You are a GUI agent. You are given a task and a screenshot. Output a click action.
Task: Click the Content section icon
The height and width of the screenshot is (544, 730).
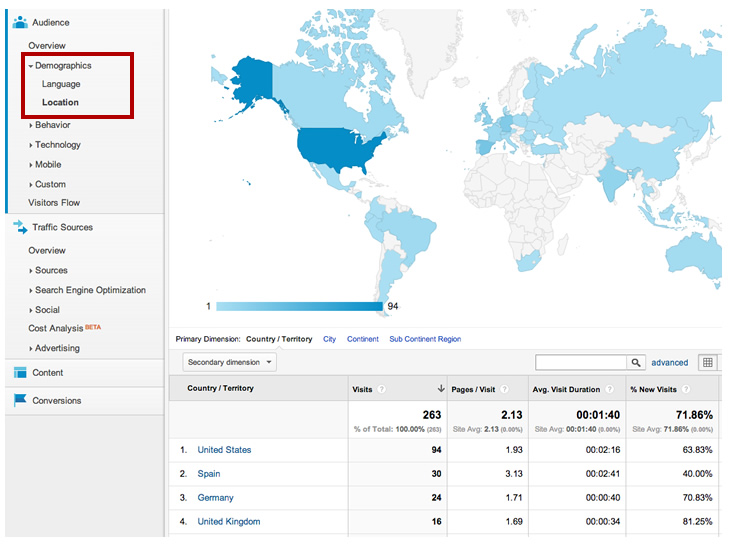coord(20,372)
